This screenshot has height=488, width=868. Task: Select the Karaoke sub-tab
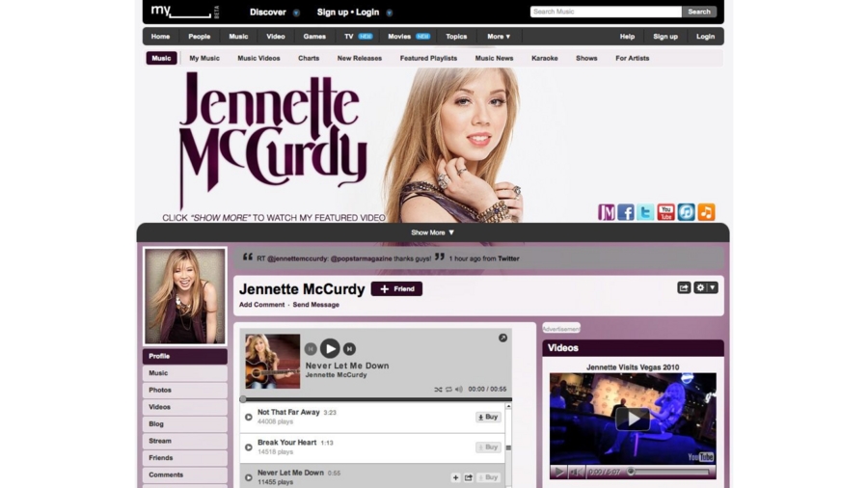[545, 58]
